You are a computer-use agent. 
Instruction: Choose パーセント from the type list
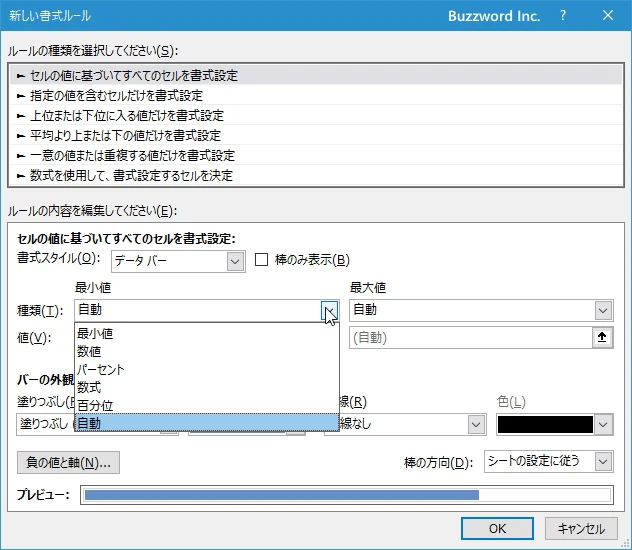point(207,369)
